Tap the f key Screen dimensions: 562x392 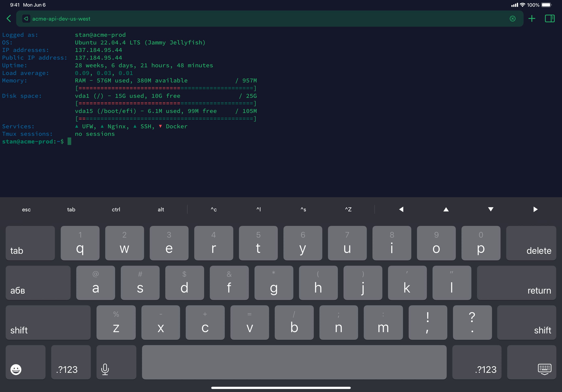pos(229,283)
